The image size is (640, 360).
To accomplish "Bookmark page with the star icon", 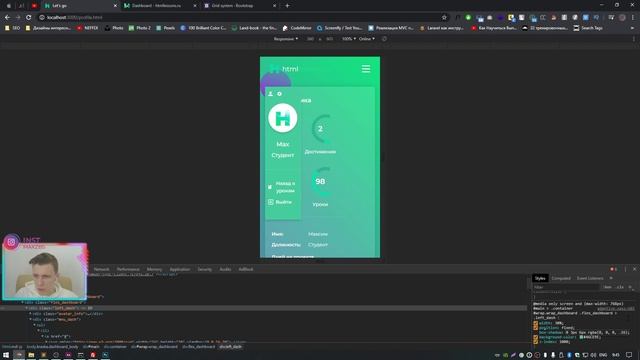I will click(444, 18).
